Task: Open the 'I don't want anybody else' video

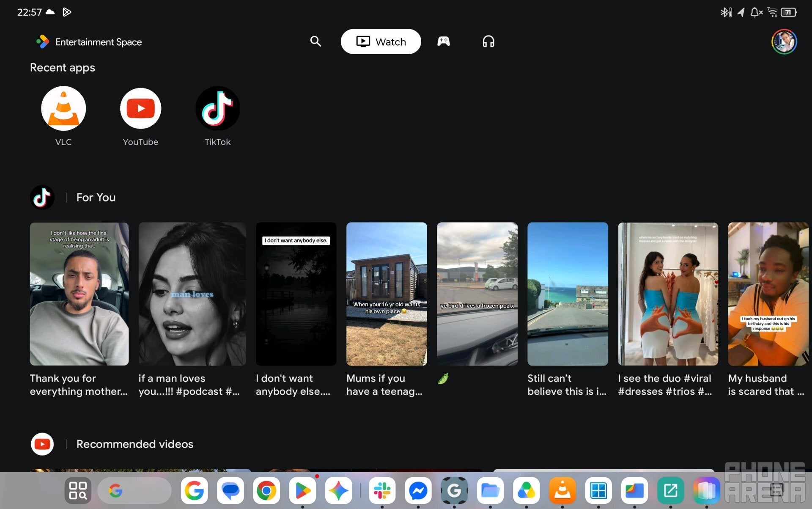Action: tap(296, 294)
